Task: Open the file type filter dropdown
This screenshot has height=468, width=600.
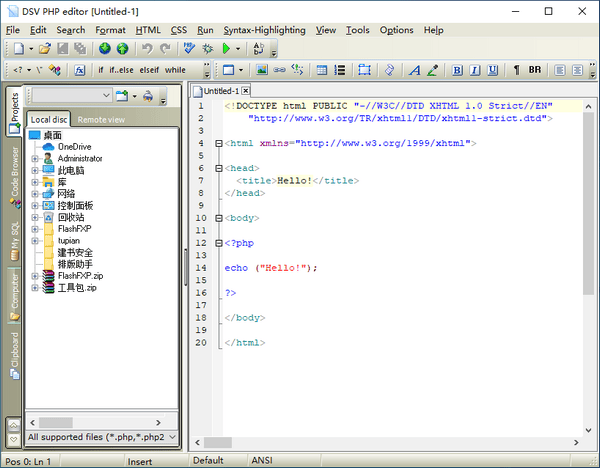Action: (172, 437)
